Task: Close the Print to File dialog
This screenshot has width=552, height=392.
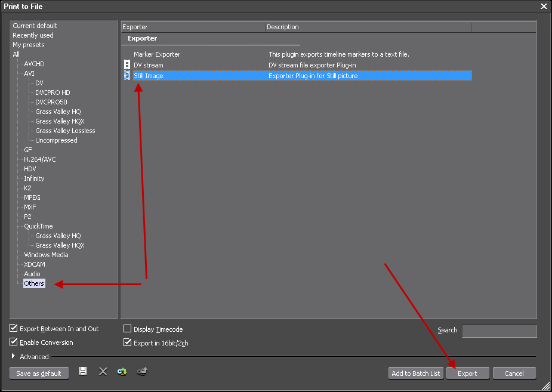Action: 543,6
